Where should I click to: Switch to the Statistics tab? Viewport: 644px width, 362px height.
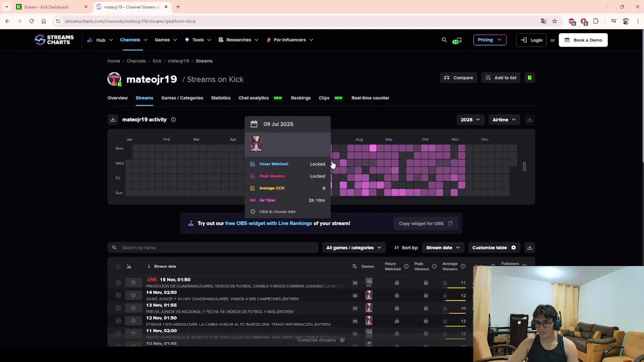pyautogui.click(x=220, y=98)
